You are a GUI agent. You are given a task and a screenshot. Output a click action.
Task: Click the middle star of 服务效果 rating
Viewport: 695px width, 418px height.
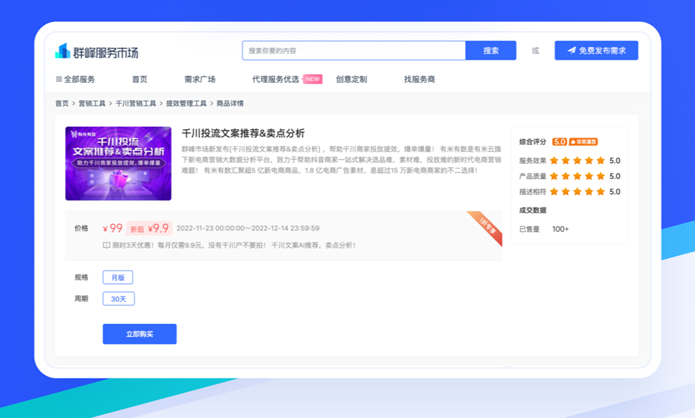click(577, 160)
